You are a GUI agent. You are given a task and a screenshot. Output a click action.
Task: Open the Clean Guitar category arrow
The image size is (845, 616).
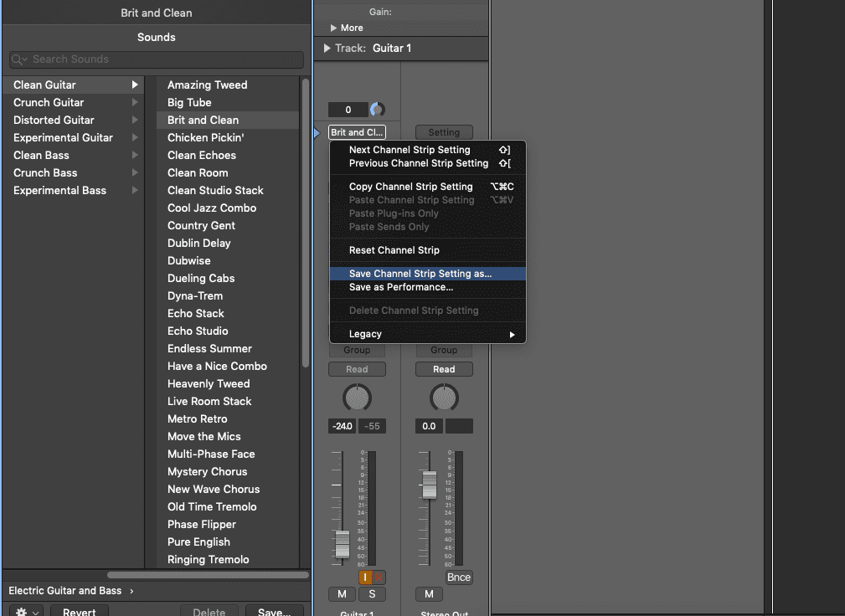pos(135,85)
